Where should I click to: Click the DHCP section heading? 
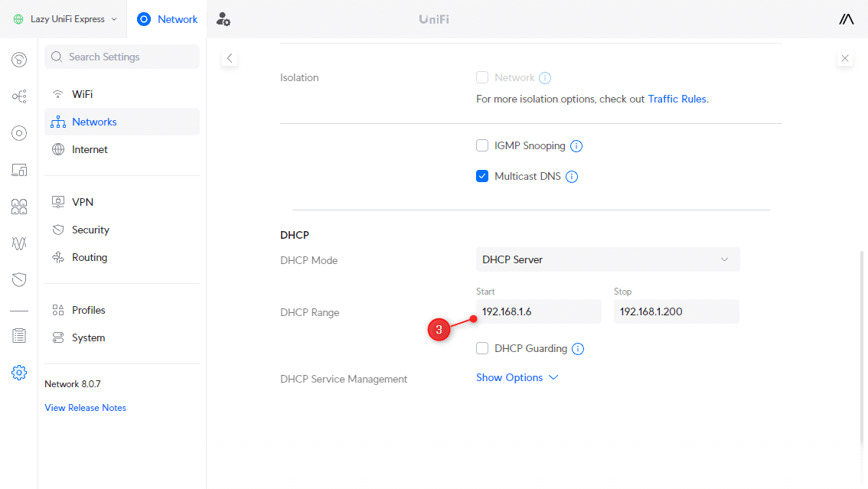pyautogui.click(x=295, y=235)
